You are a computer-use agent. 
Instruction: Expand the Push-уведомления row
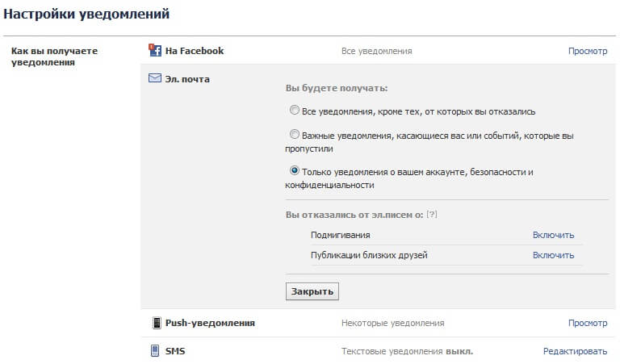click(x=210, y=323)
